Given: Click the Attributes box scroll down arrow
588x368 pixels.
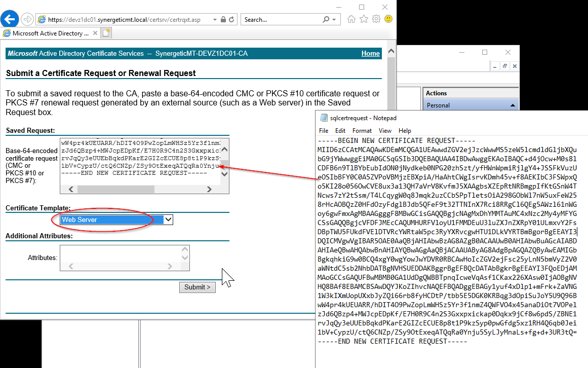Looking at the screenshot, I should tap(185, 257).
